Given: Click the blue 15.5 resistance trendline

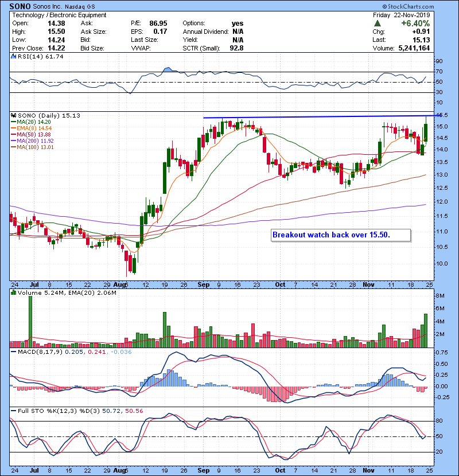Looking at the screenshot, I should point(321,116).
